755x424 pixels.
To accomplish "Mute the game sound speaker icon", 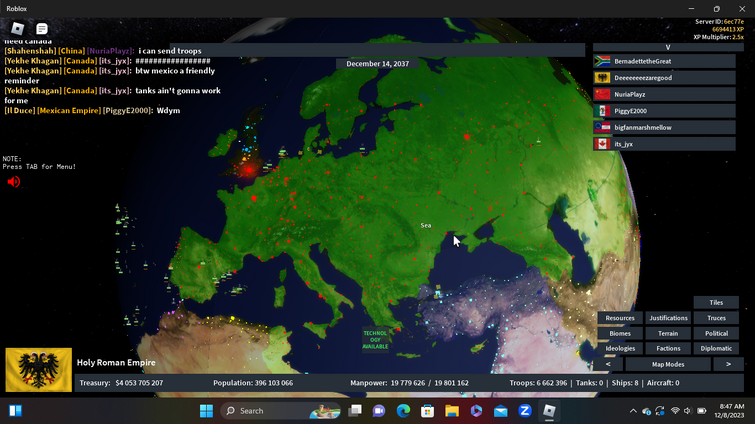I will pyautogui.click(x=13, y=181).
